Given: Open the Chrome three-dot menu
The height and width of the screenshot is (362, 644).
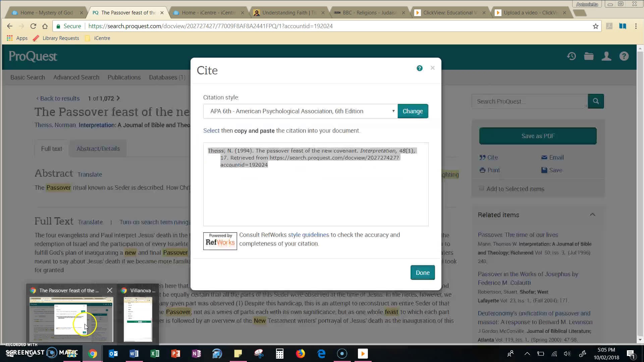Looking at the screenshot, I should (x=635, y=26).
